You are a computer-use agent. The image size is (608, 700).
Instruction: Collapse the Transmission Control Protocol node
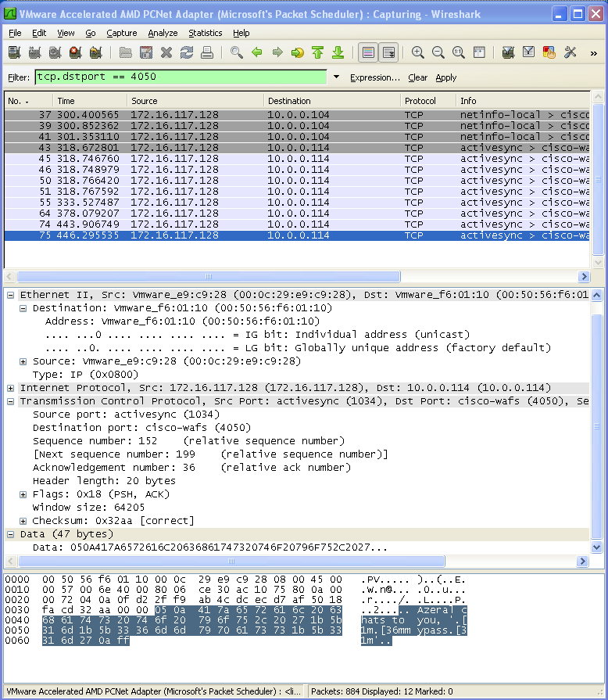[x=11, y=401]
